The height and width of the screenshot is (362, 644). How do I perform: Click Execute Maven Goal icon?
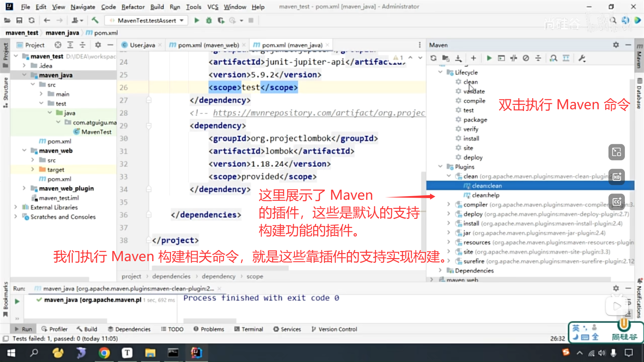501,58
